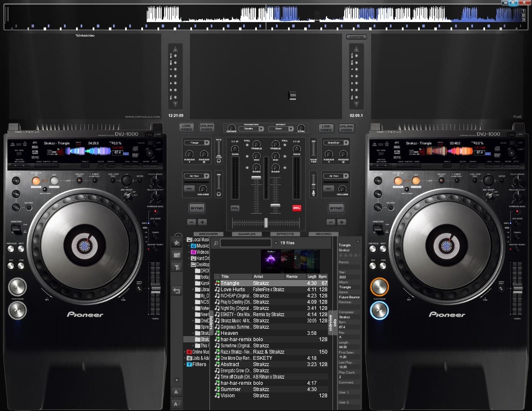Switch to the RECORD tab
532x411 pixels.
[323, 234]
